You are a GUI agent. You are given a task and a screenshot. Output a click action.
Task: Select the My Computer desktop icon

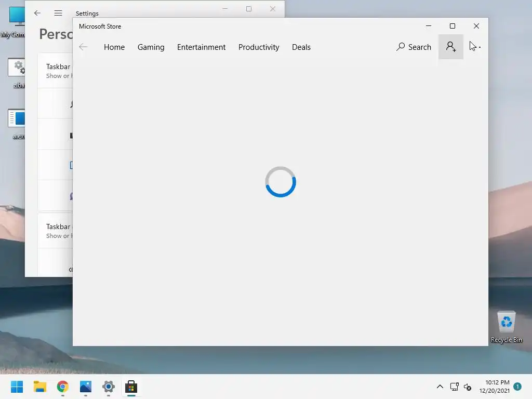click(13, 22)
